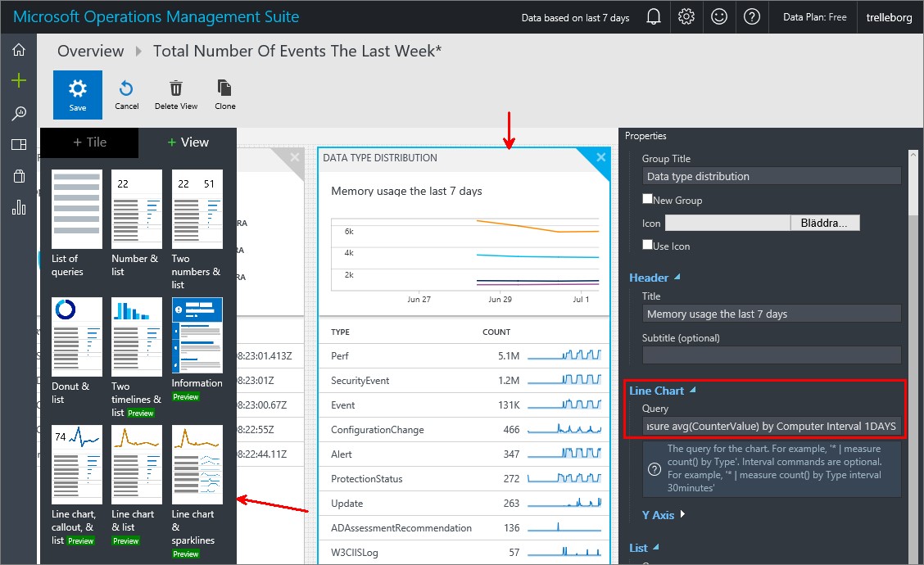Viewport: 924px width, 565px height.
Task: Select the ProtectionStatus row
Action: point(464,479)
